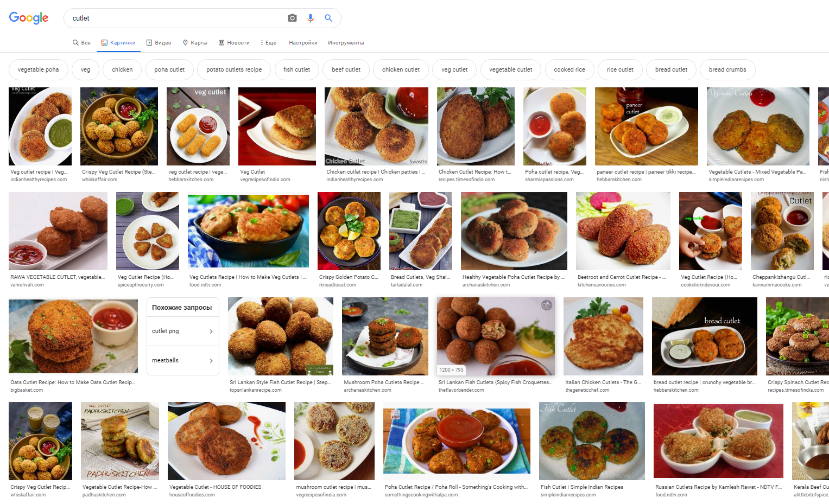
Task: Click the related-images badge on the Sri Lankan Fish Cutlets image
Action: (x=546, y=305)
